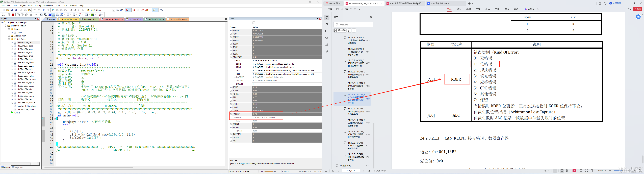Click the 409/414 page number field
The height and width of the screenshot is (174, 644).
351,171
